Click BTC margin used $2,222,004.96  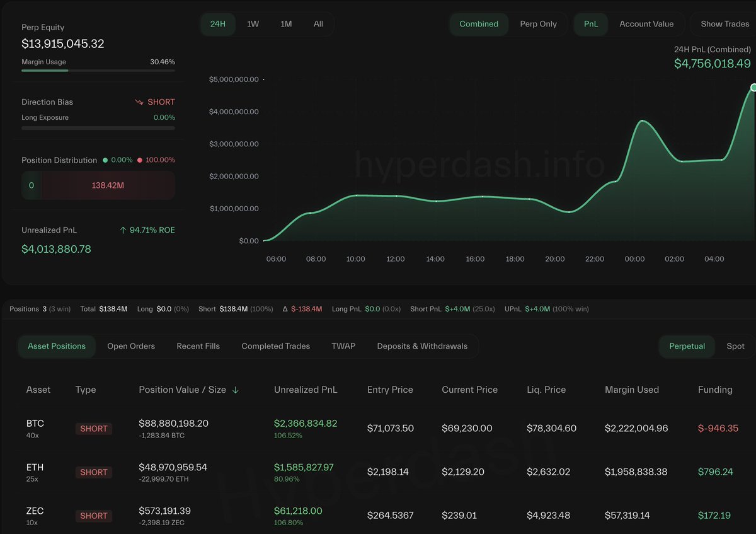click(636, 428)
